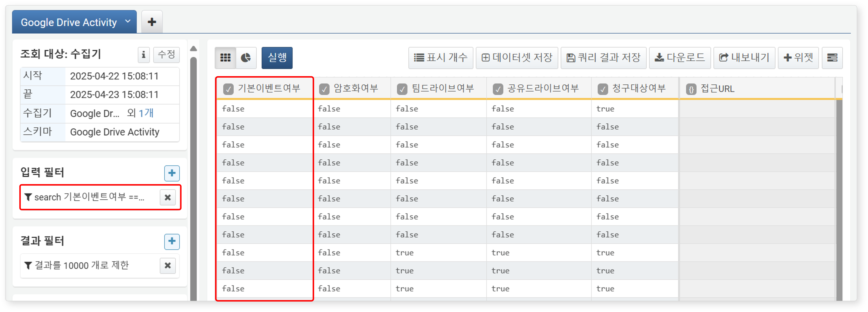Screen dimensions: 868x312
Task: Click the 시작 time value 2025-04-22 15:08:11
Action: [114, 76]
